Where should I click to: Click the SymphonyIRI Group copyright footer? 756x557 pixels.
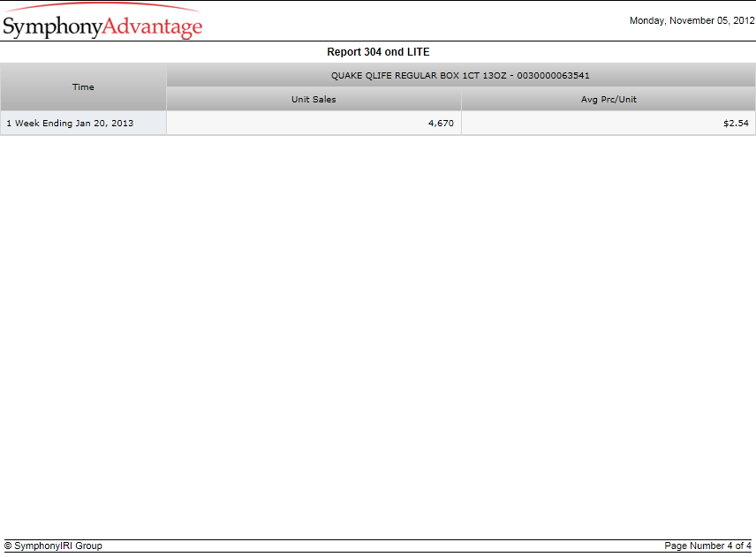(54, 546)
